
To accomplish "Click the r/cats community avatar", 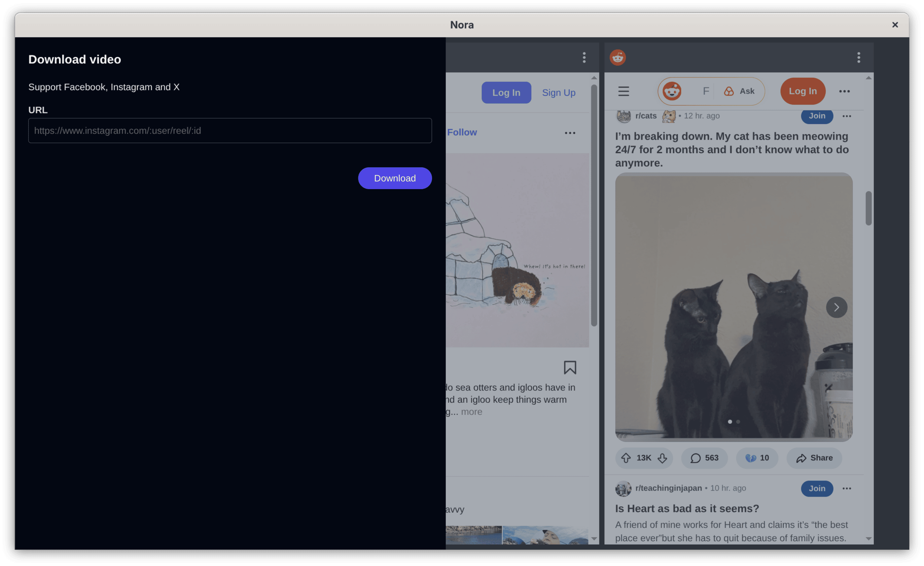I will tap(623, 115).
